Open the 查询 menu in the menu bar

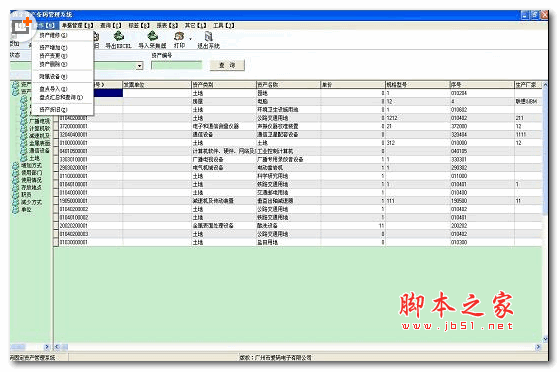(110, 25)
